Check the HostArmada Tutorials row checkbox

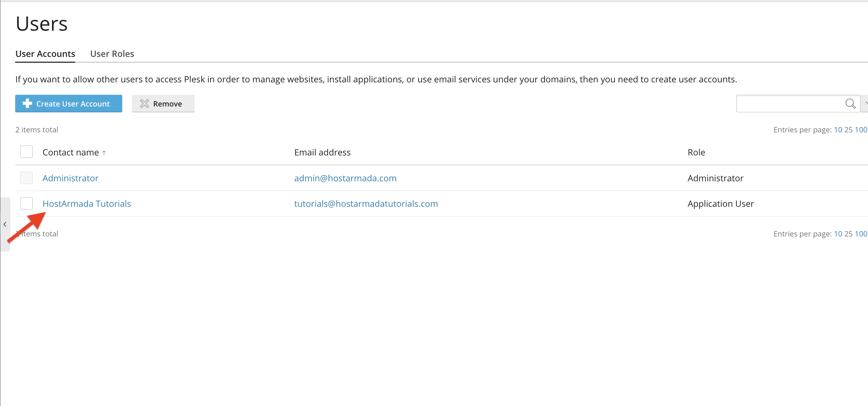coord(27,203)
